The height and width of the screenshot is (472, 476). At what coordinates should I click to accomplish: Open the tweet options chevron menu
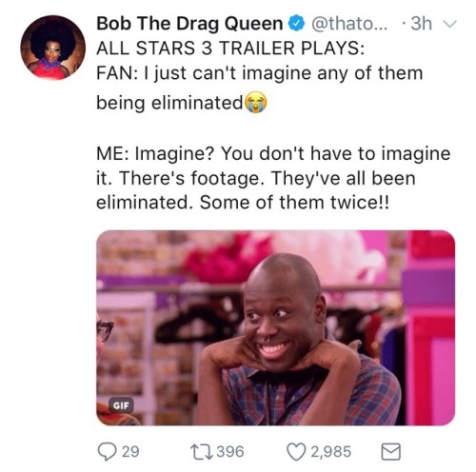[449, 24]
